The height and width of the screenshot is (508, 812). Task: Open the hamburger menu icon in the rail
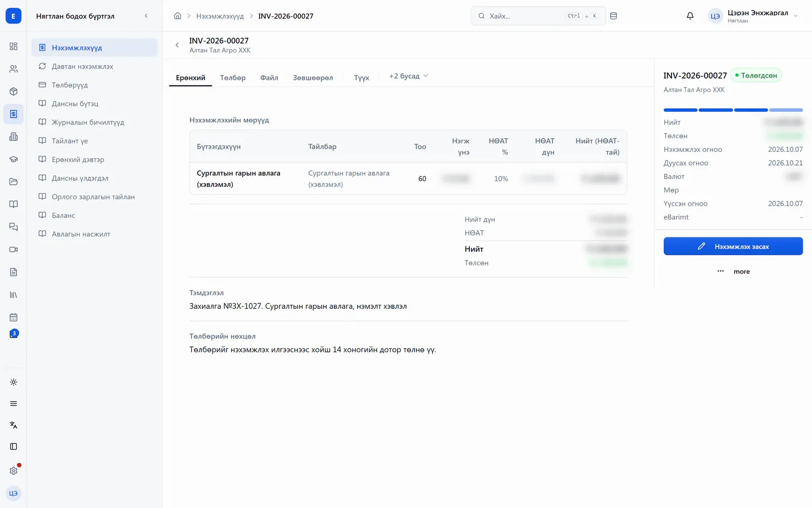point(14,404)
